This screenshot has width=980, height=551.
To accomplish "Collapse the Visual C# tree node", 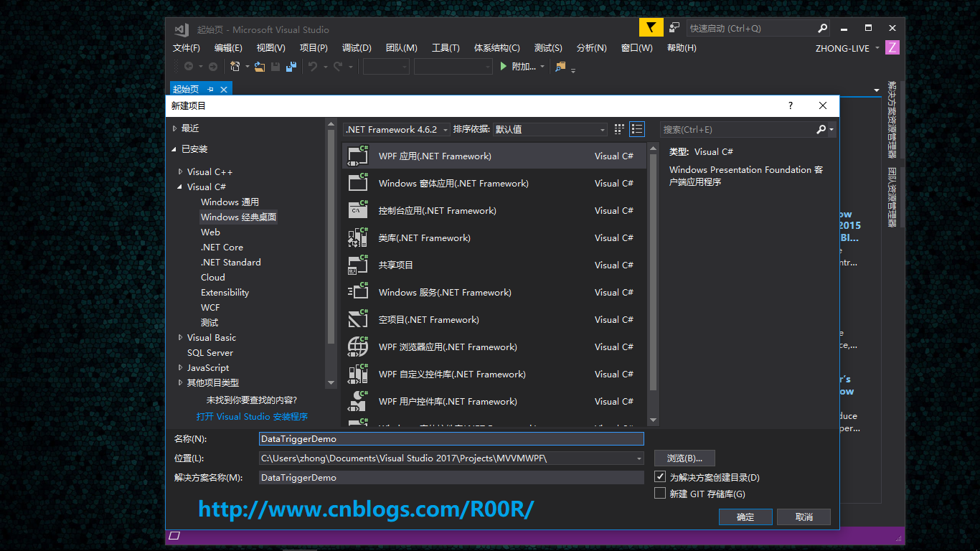I will coord(181,187).
